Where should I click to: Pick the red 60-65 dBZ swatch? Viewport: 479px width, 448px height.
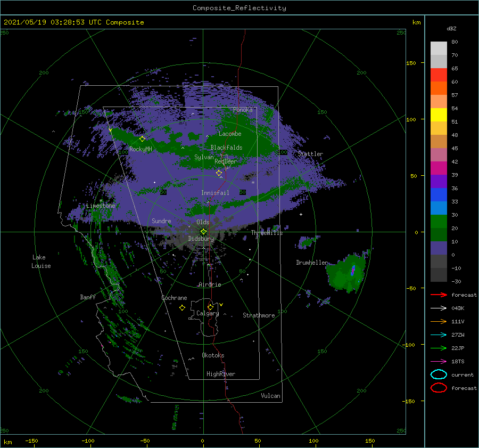[439, 75]
